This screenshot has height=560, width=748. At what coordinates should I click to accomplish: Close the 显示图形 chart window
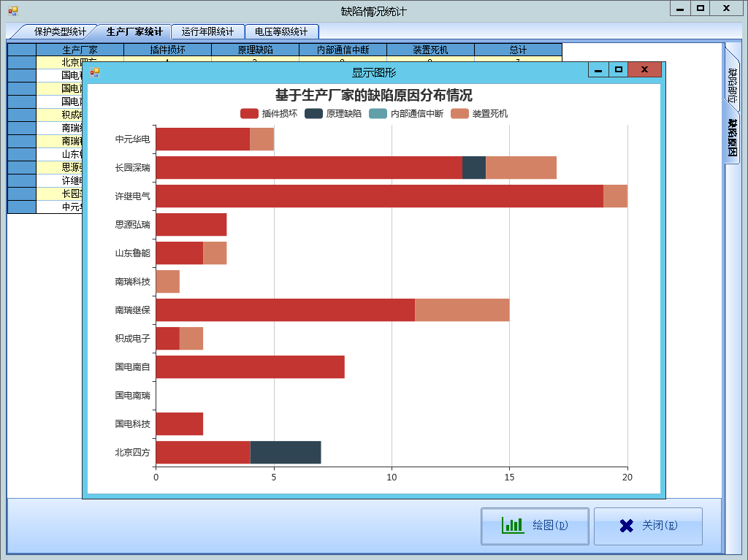(644, 69)
